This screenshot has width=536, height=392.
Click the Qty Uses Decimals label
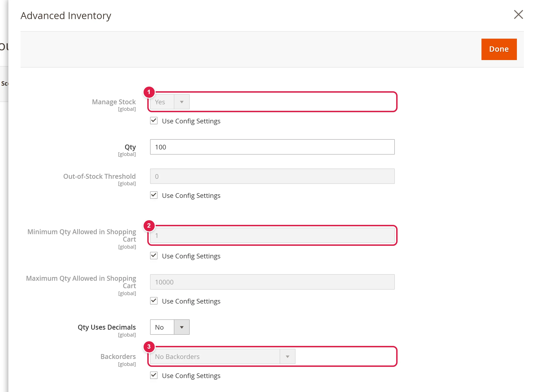coord(107,327)
